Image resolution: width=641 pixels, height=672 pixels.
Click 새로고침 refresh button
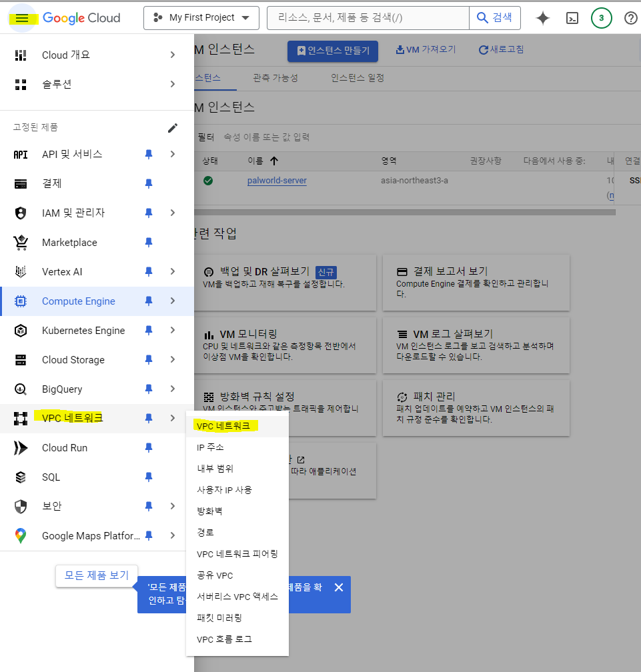point(501,50)
